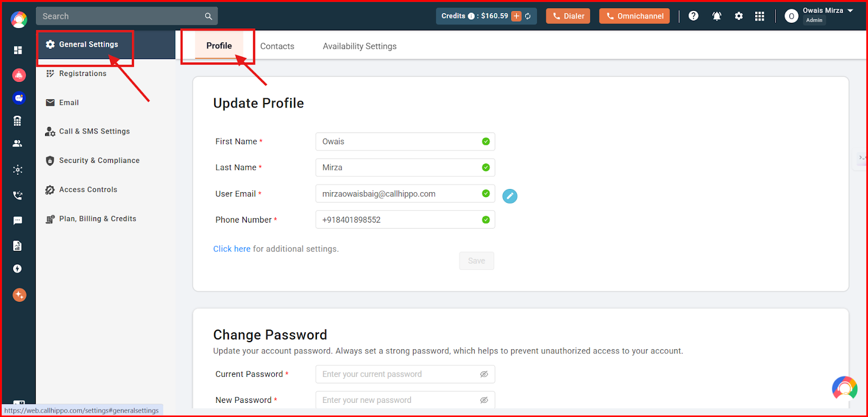868x417 pixels.
Task: Open the CallHippo chat widget bubble
Action: click(x=845, y=388)
